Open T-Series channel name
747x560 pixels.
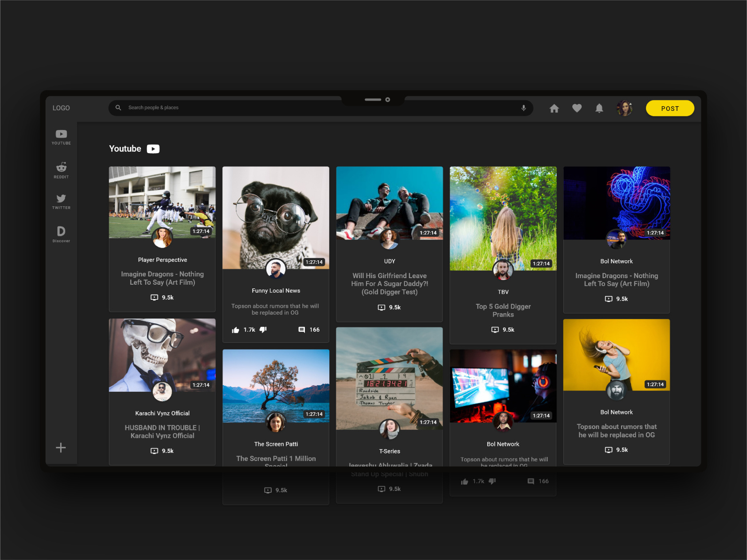point(389,451)
